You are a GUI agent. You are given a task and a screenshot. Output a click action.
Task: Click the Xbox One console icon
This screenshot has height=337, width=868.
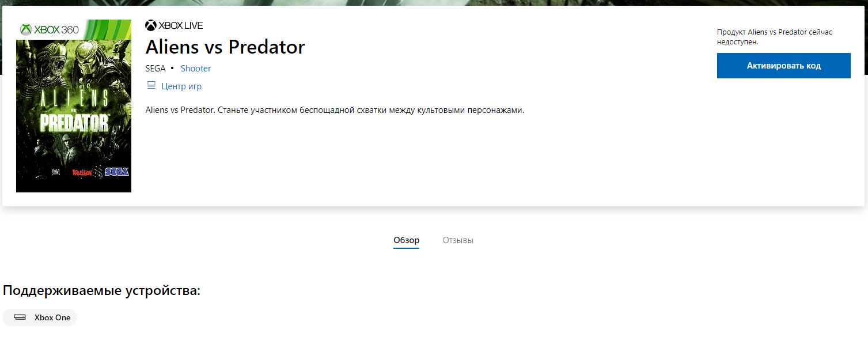coord(20,317)
